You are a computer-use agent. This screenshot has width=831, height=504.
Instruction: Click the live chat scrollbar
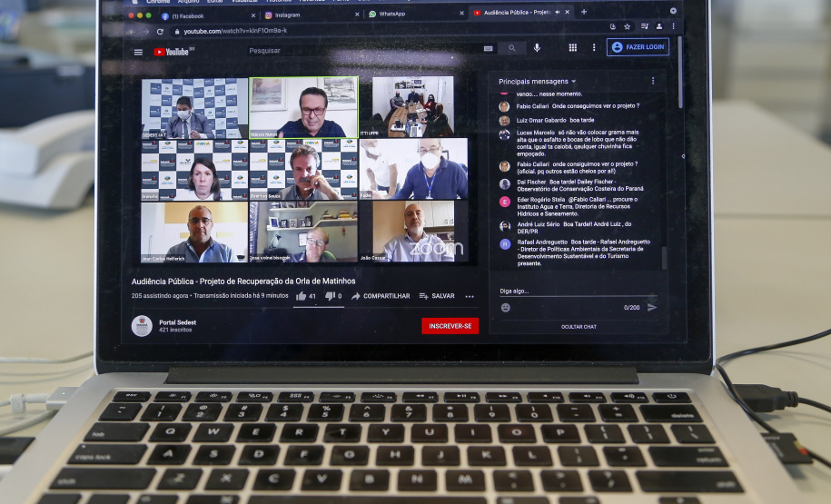[664, 258]
